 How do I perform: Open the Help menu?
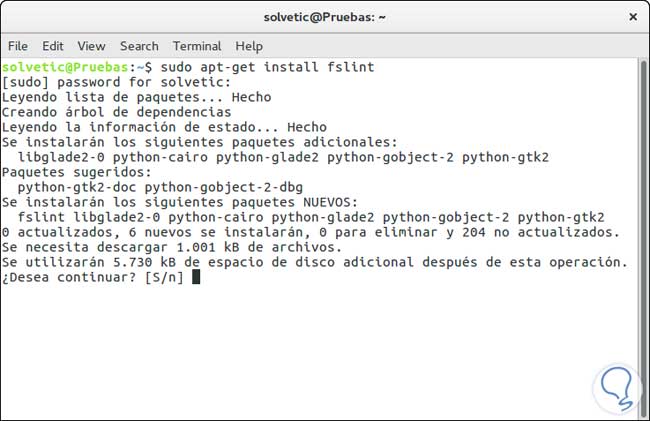[x=249, y=46]
